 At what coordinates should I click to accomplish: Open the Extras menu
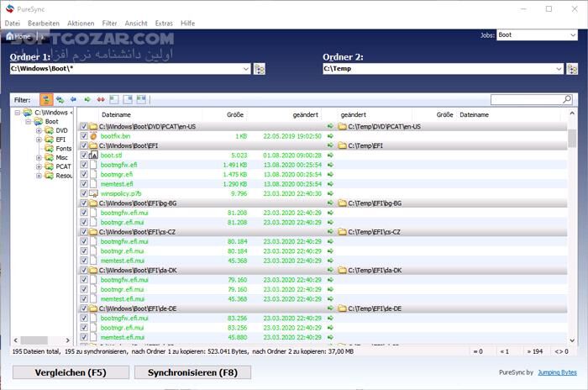click(x=164, y=24)
